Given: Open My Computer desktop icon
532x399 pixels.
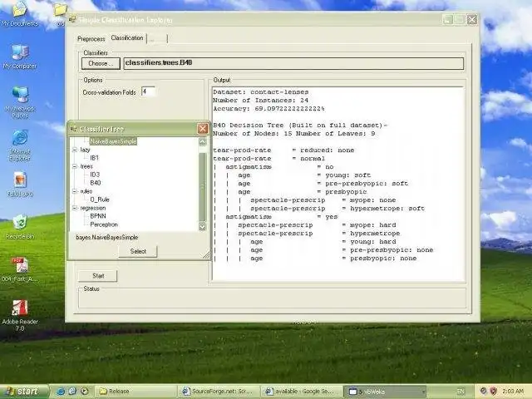Looking at the screenshot, I should coord(19,57).
